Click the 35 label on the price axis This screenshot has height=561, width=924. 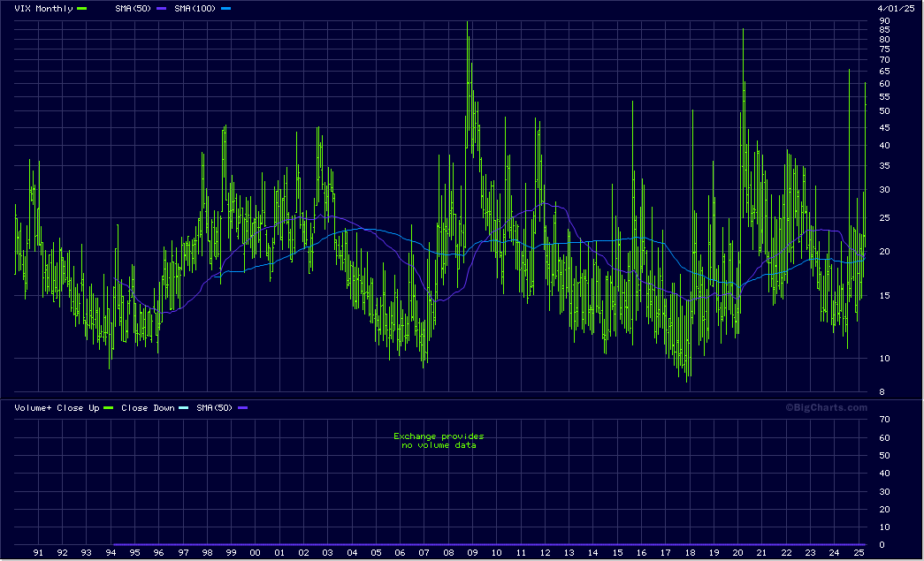pos(884,166)
